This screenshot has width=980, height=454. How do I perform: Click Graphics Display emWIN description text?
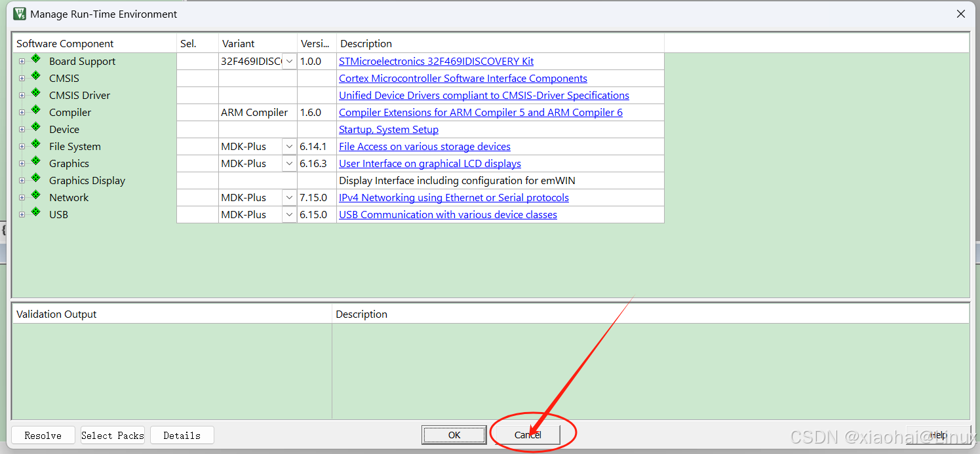457,181
